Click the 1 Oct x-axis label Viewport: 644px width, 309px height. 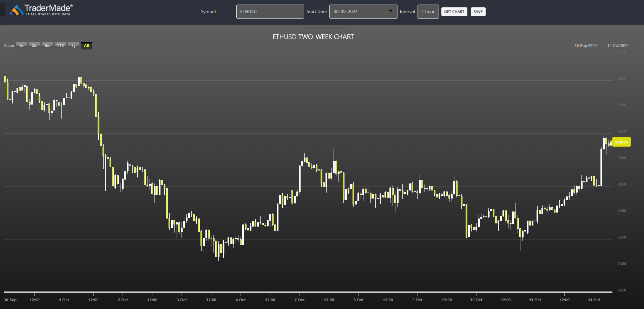point(64,300)
